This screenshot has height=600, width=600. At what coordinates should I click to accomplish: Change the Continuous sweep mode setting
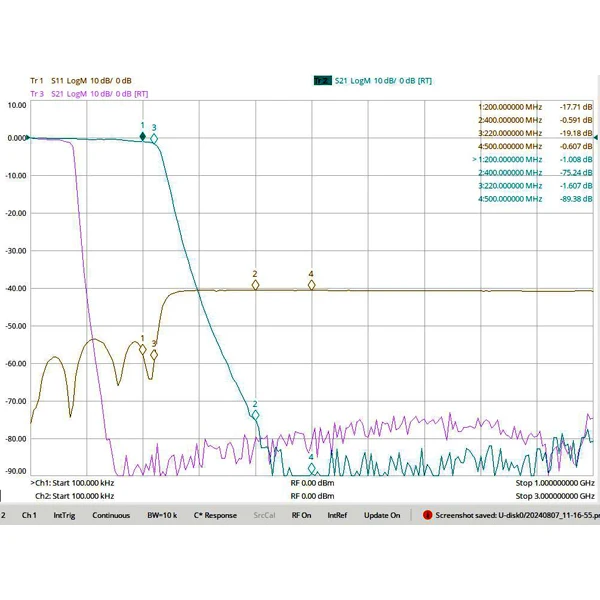[111, 515]
